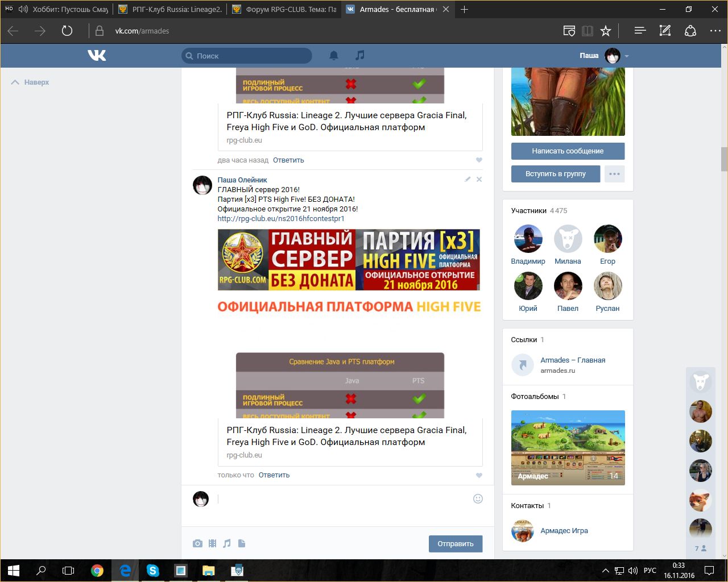Attach a video with film icon

(212, 543)
